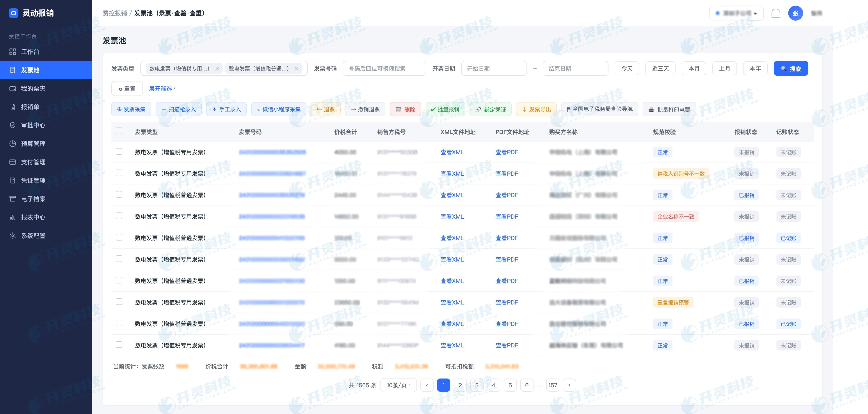Image resolution: width=868 pixels, height=414 pixels.
Task: Click the 凭证管理 book icon
Action: pyautogui.click(x=13, y=180)
